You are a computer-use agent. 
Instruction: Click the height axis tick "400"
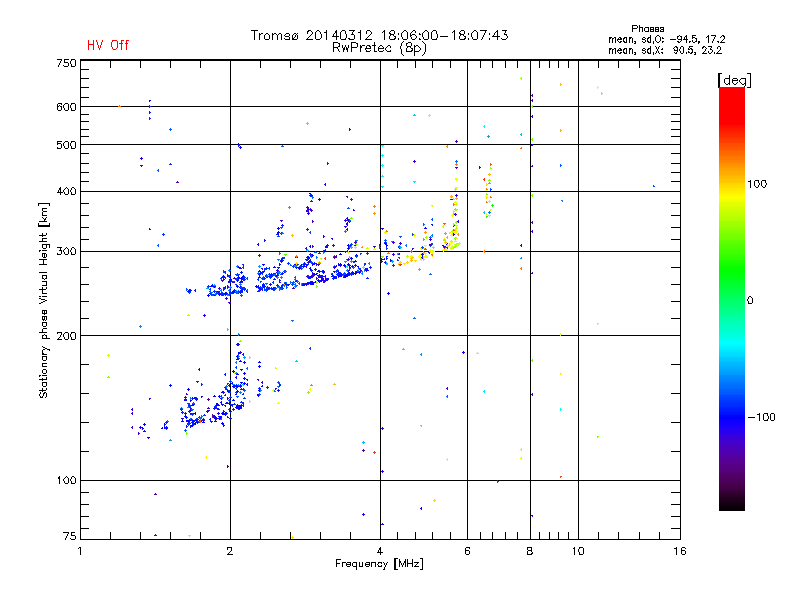tap(66, 192)
